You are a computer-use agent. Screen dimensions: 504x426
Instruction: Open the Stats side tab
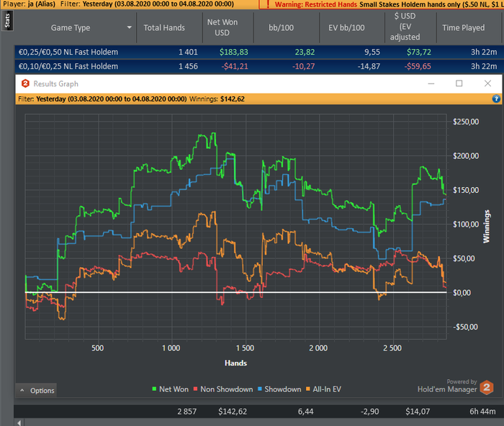coord(7,21)
